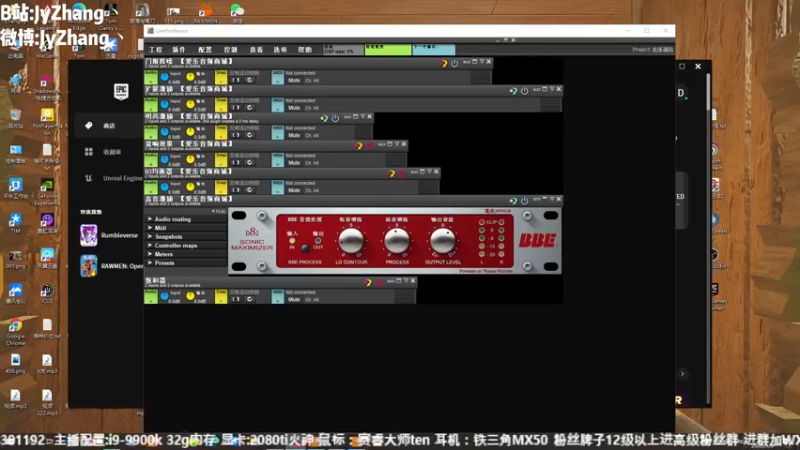Expand the Controller maps section
Screen dimensions: 800x450
[186, 245]
